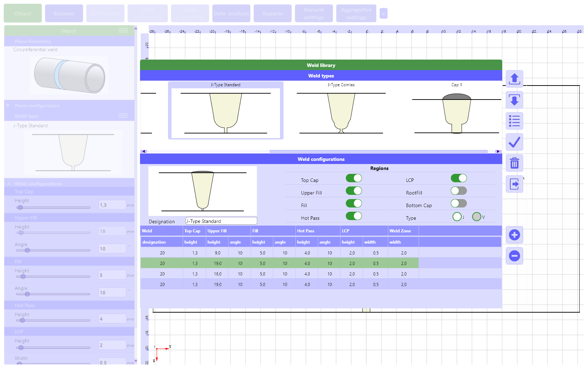The width and height of the screenshot is (588, 368).
Task: Select the Cap 1 weld type thumbnail
Action: (456, 110)
